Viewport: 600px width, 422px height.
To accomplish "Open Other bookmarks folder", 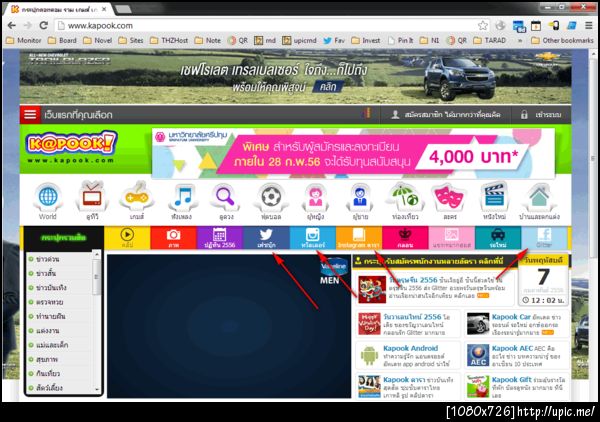I will click(x=562, y=40).
